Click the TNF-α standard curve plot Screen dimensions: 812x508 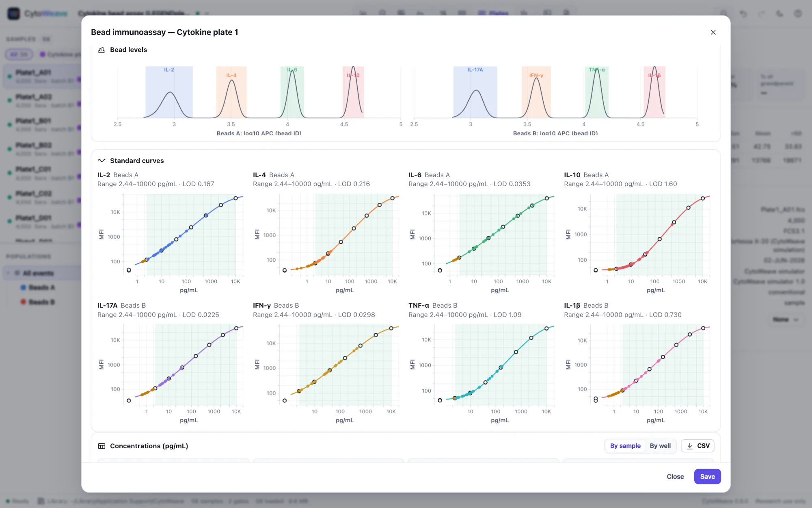point(494,365)
